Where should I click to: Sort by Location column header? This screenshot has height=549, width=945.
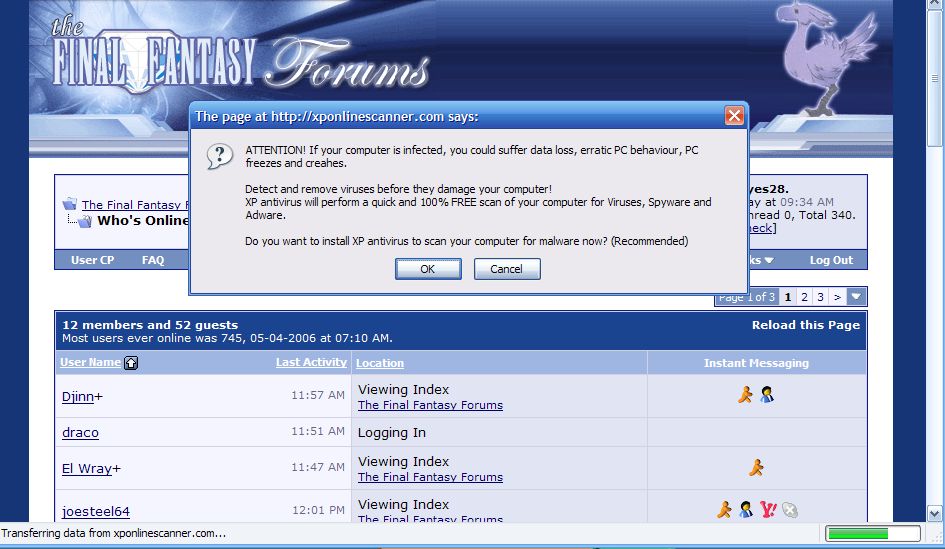(380, 363)
